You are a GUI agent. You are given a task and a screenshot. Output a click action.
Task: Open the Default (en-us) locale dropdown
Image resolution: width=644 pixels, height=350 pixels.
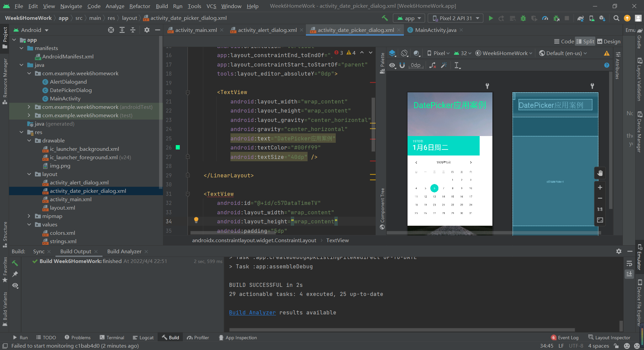[x=563, y=53]
